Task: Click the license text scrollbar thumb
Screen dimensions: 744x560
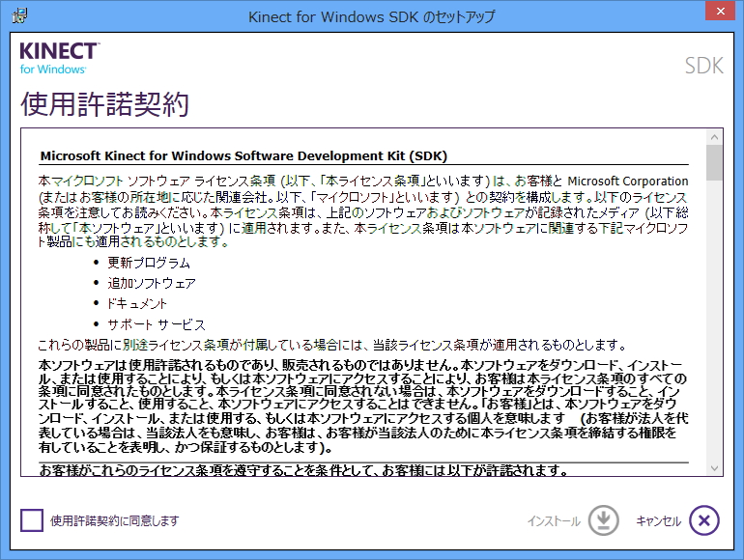Action: click(715, 162)
